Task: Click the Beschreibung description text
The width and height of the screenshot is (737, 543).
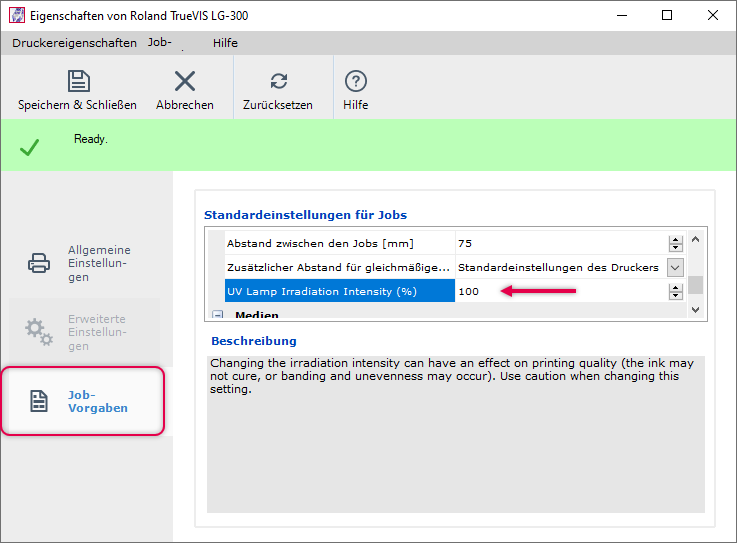Action: tap(452, 376)
